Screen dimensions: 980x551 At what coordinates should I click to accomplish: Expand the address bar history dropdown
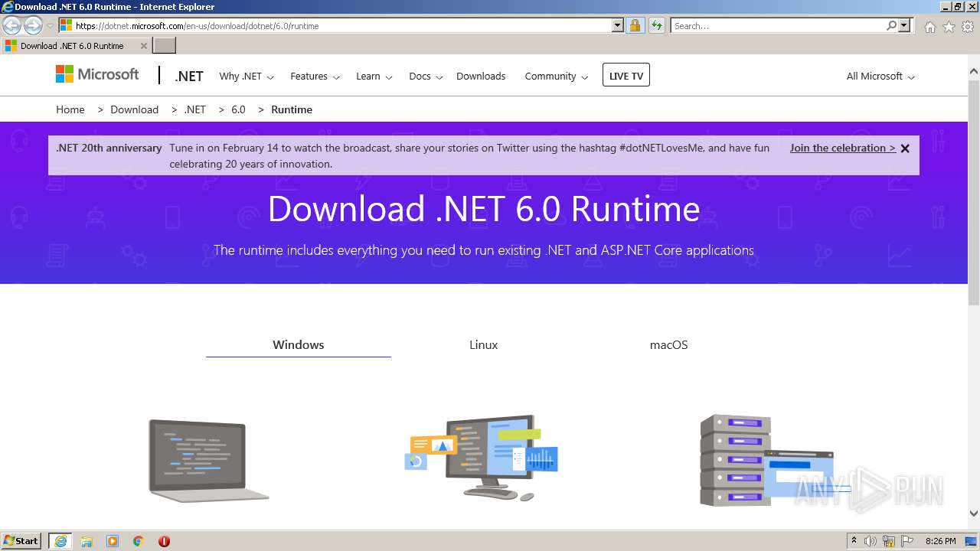618,25
